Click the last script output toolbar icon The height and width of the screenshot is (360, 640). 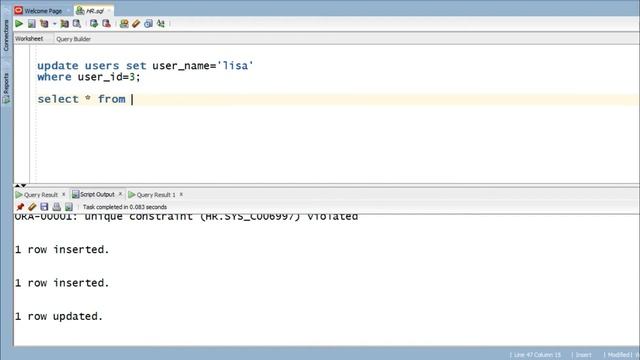click(x=69, y=207)
